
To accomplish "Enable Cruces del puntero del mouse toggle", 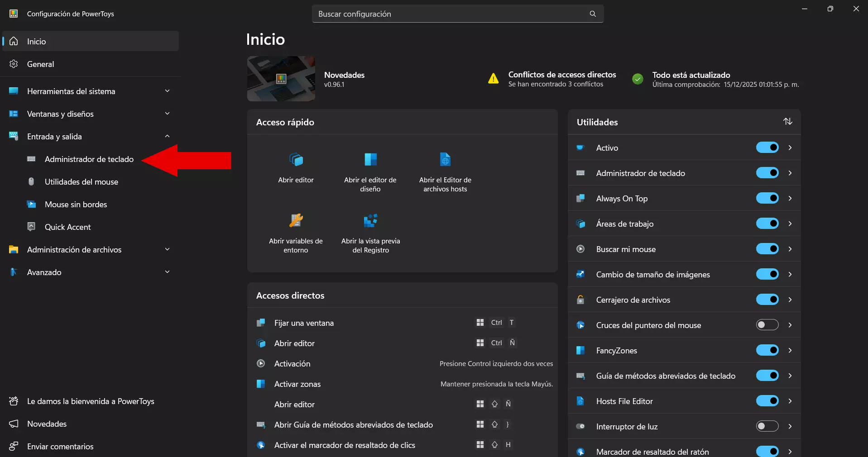I will (x=767, y=325).
